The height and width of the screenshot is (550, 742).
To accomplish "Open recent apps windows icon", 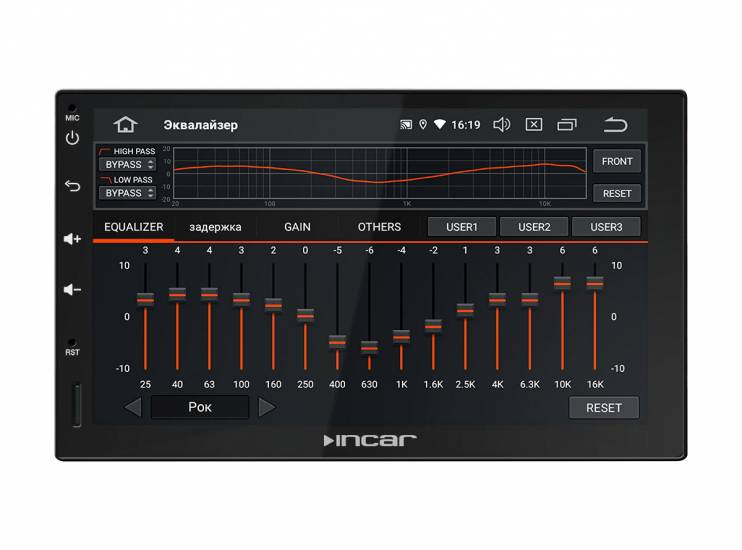I will point(567,125).
